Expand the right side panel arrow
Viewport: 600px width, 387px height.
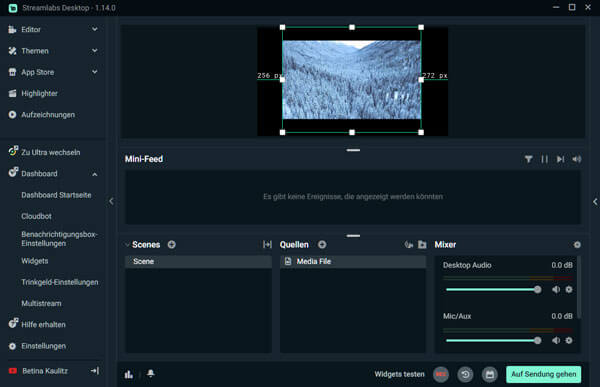click(x=595, y=202)
